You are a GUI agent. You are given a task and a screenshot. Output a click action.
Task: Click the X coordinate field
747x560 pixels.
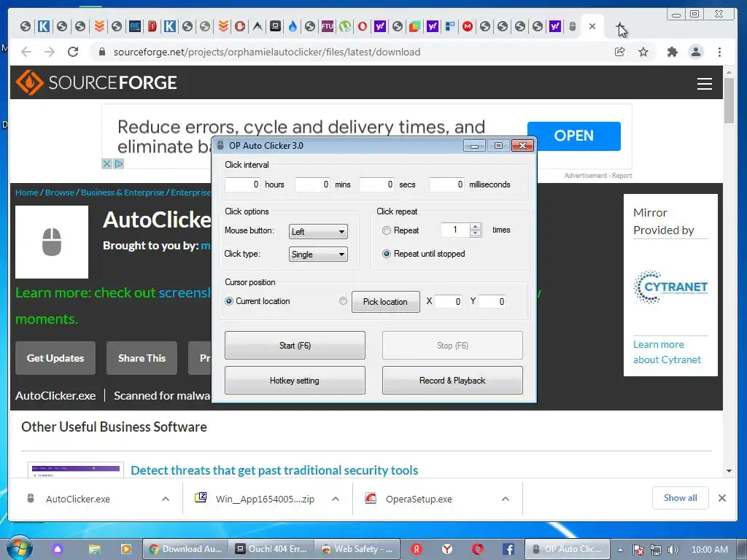coord(449,301)
